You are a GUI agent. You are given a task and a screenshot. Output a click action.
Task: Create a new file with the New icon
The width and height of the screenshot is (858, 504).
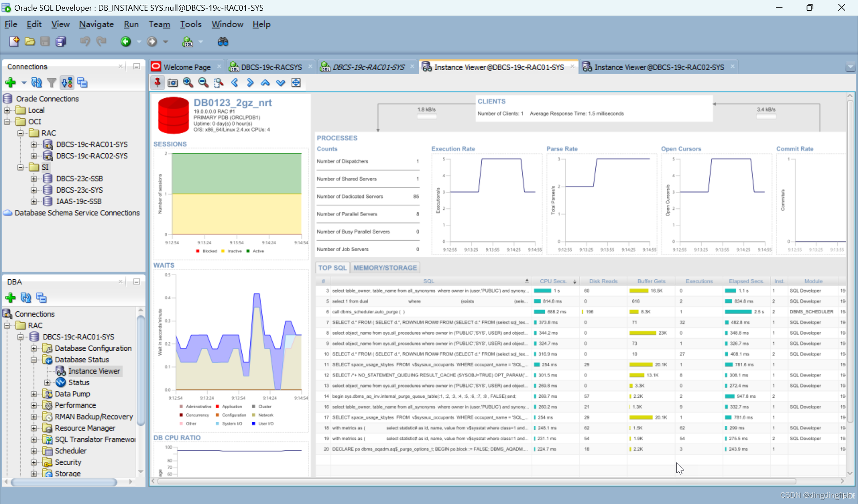pyautogui.click(x=14, y=42)
